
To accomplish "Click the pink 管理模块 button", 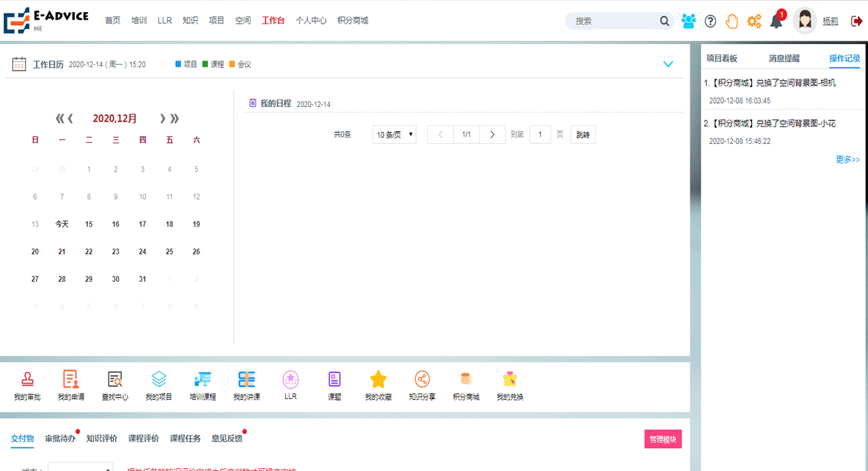I will tap(663, 438).
